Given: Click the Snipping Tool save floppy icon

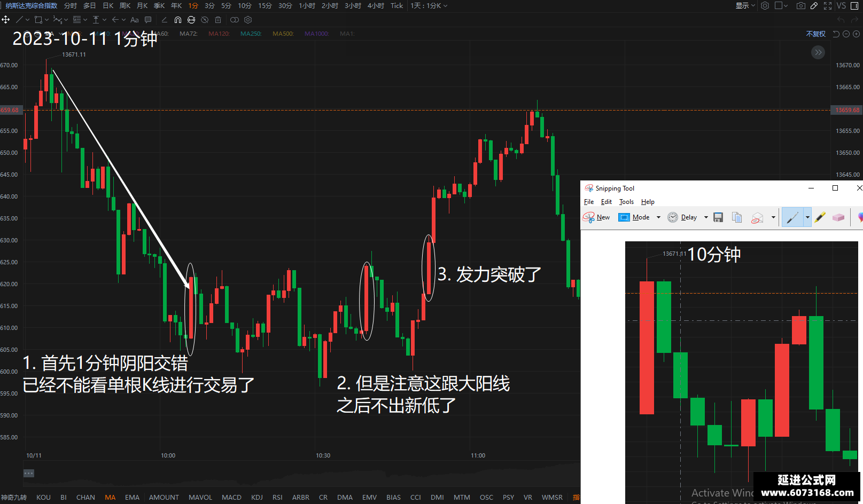Looking at the screenshot, I should click(718, 217).
